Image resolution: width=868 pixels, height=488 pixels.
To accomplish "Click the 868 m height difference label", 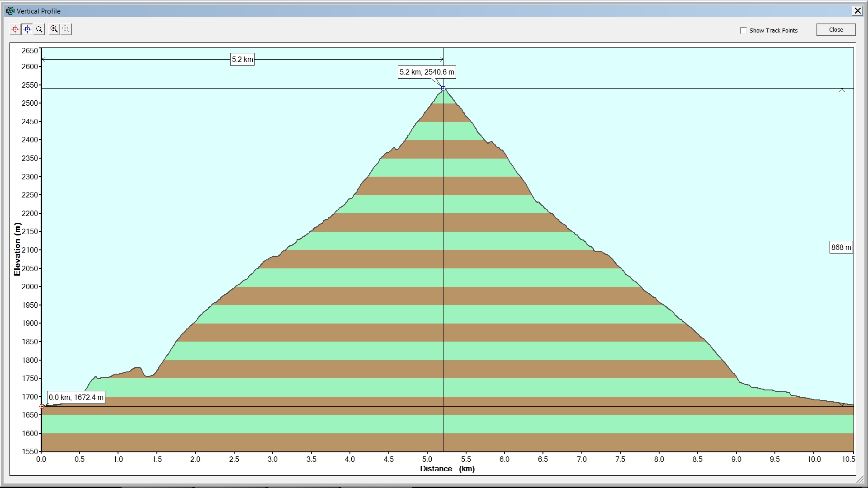I will tap(841, 247).
